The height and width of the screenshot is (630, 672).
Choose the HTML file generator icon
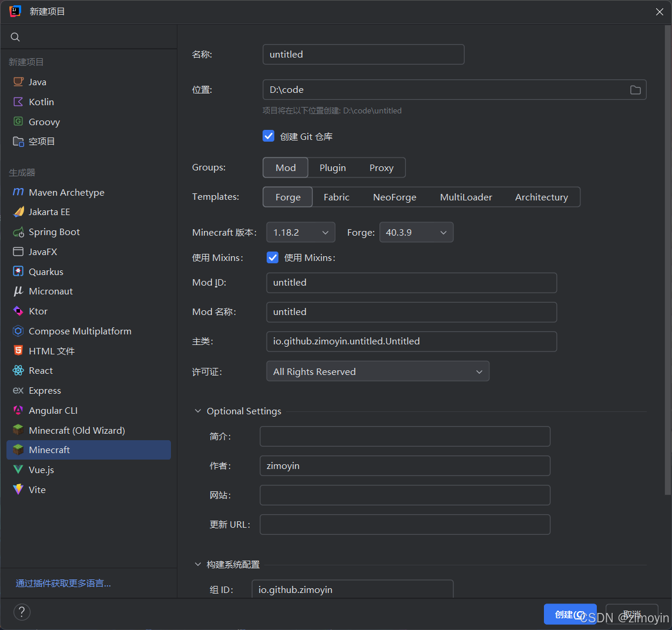pyautogui.click(x=18, y=350)
